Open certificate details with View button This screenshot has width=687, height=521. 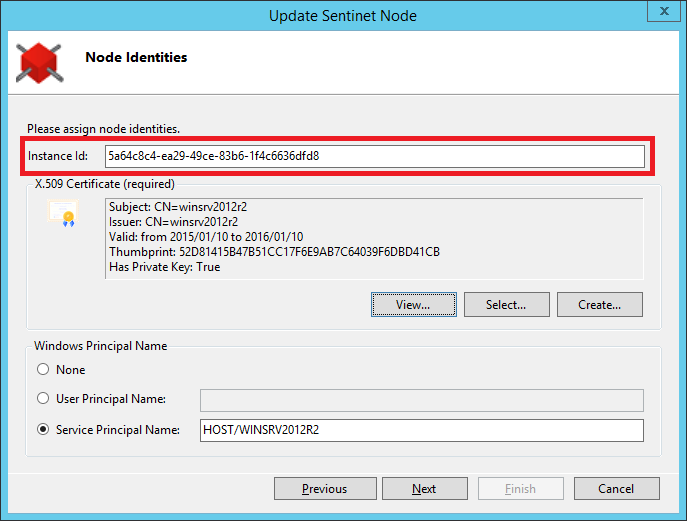pyautogui.click(x=414, y=305)
